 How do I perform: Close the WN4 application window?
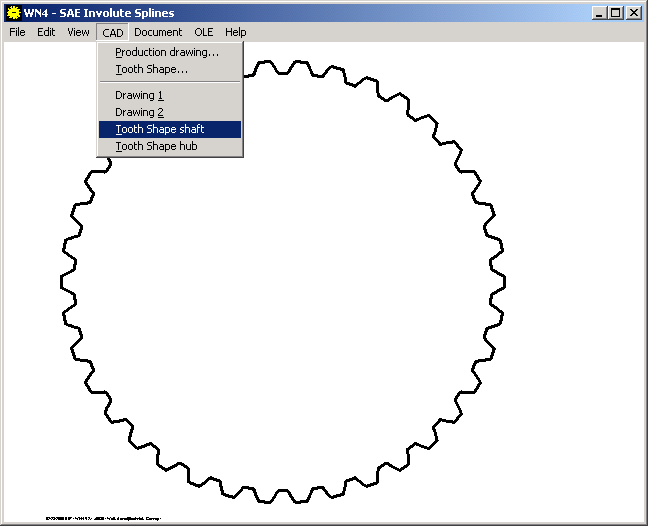click(633, 13)
